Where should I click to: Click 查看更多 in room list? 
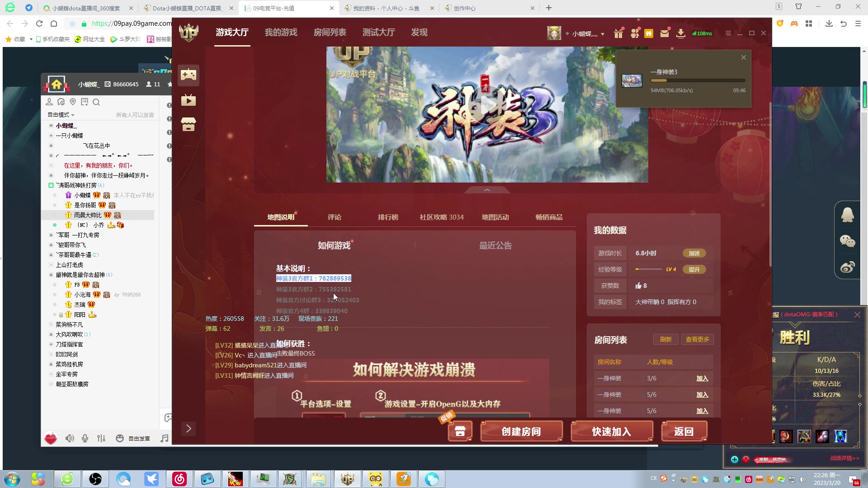click(697, 339)
